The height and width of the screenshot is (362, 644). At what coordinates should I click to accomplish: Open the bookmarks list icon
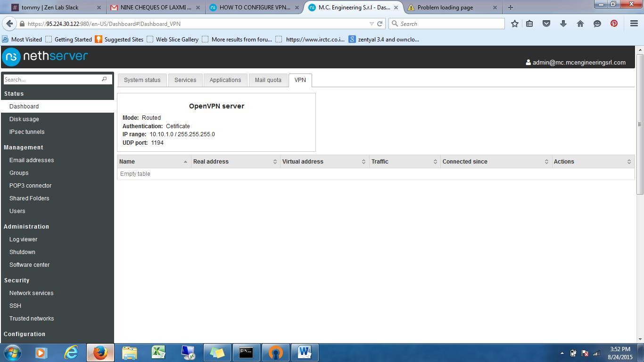529,24
